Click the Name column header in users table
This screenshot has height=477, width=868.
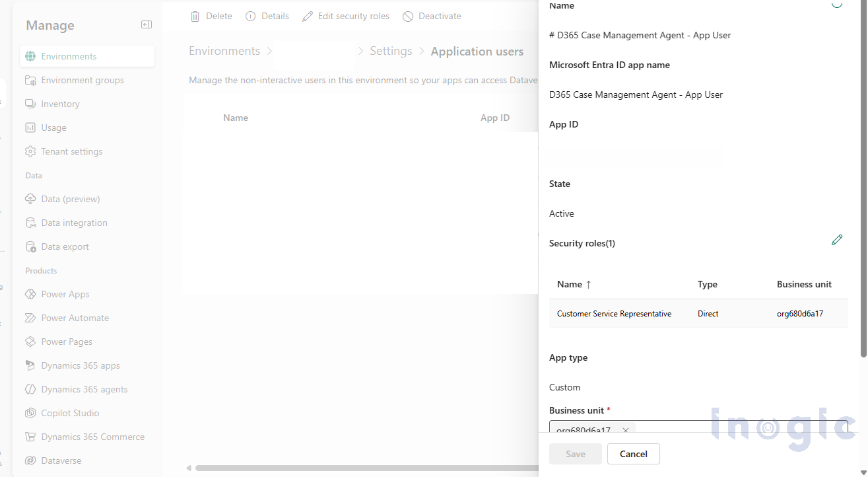(x=236, y=118)
